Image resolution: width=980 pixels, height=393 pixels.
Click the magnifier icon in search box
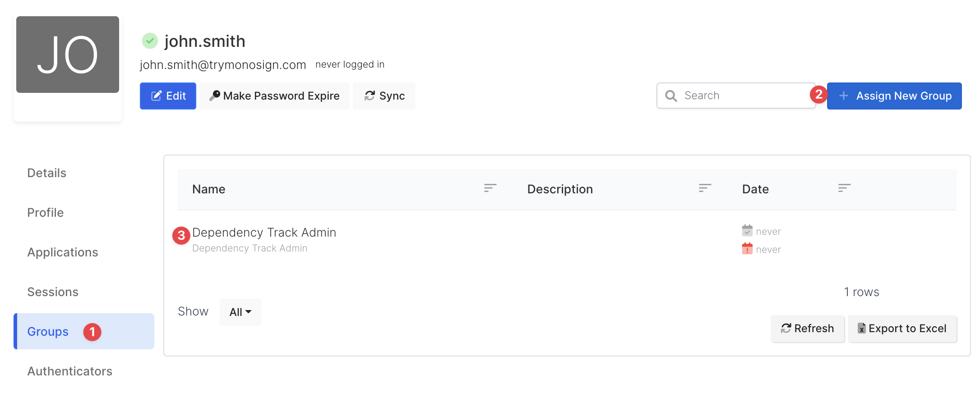click(x=671, y=96)
